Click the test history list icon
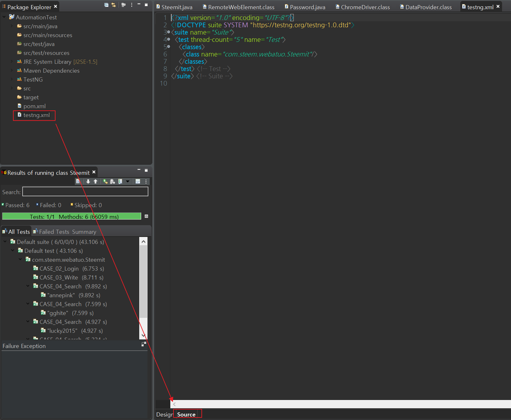The height and width of the screenshot is (420, 511). click(120, 181)
